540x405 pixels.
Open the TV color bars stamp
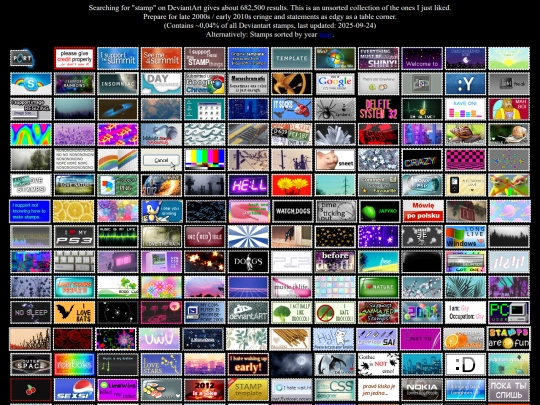point(205,160)
